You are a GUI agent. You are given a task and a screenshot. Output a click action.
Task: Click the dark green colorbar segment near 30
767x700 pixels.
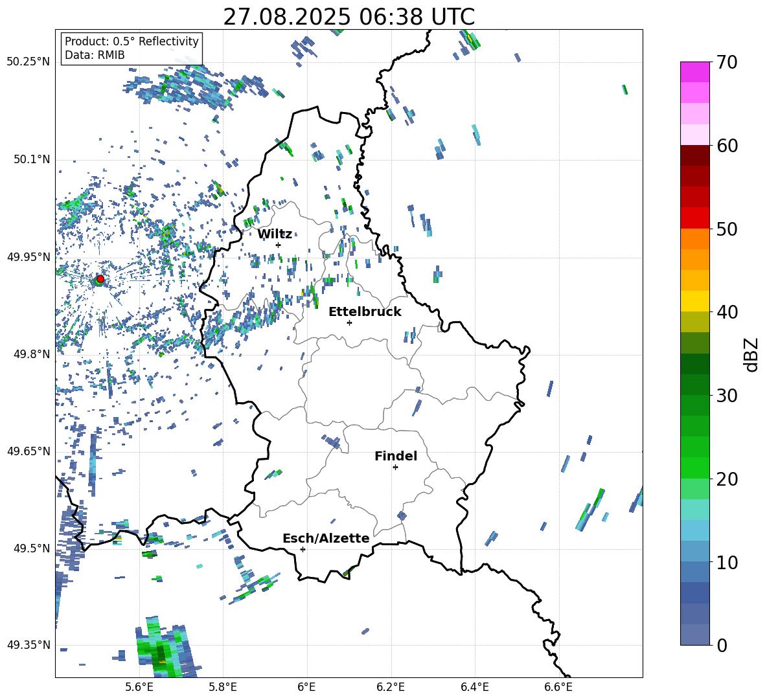pos(694,385)
